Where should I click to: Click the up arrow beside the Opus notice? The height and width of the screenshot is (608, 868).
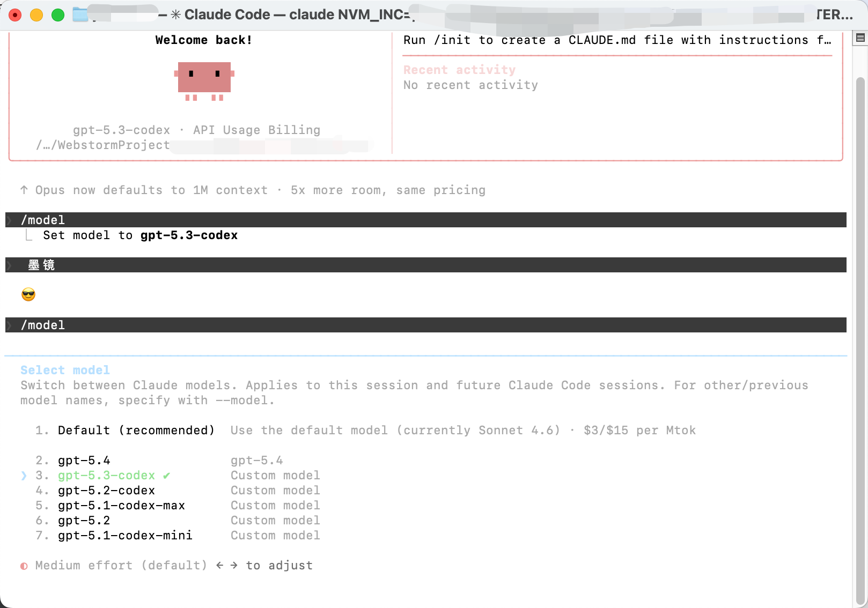pyautogui.click(x=24, y=190)
